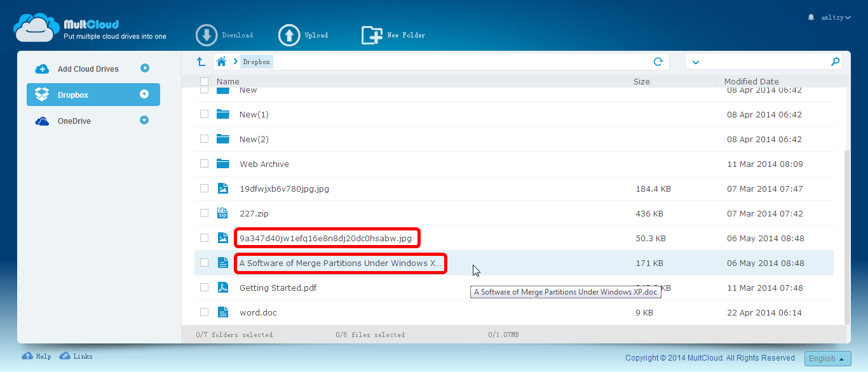Viewport: 868px width, 372px height.
Task: Check the box for New(2) folder
Action: pos(204,139)
